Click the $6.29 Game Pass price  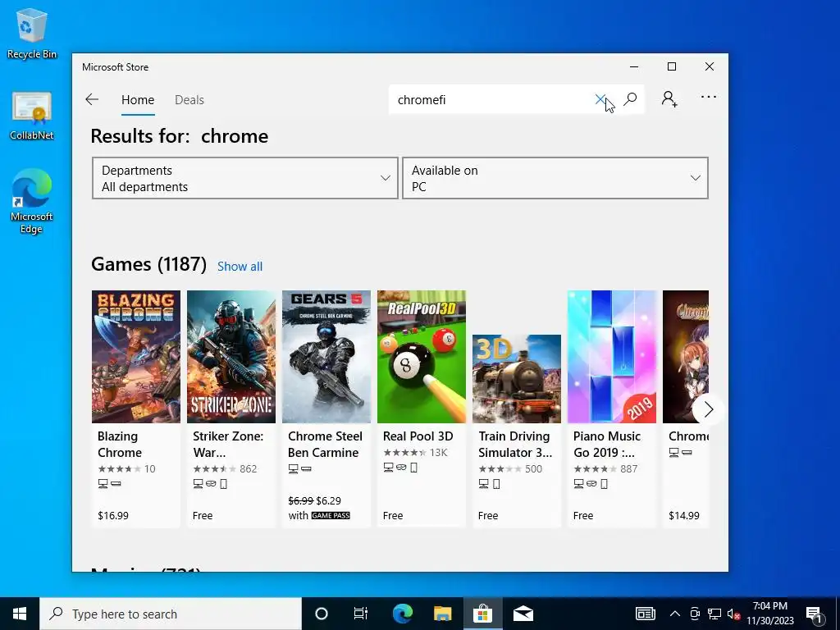(328, 500)
